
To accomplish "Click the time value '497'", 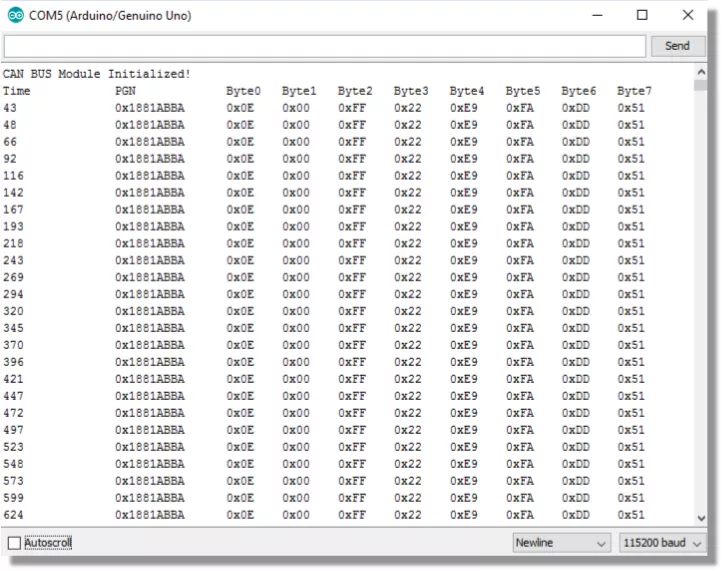I will (x=13, y=430).
